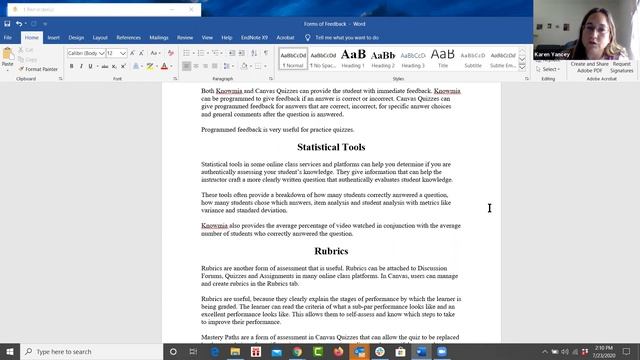The height and width of the screenshot is (360, 640).
Task: Switch to Zoom from the taskbar
Action: point(442,351)
